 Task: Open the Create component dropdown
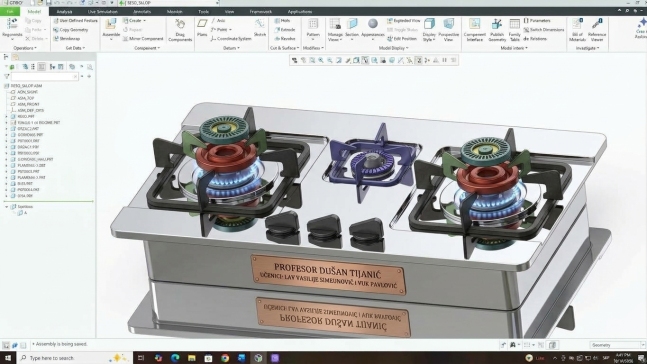tap(135, 21)
